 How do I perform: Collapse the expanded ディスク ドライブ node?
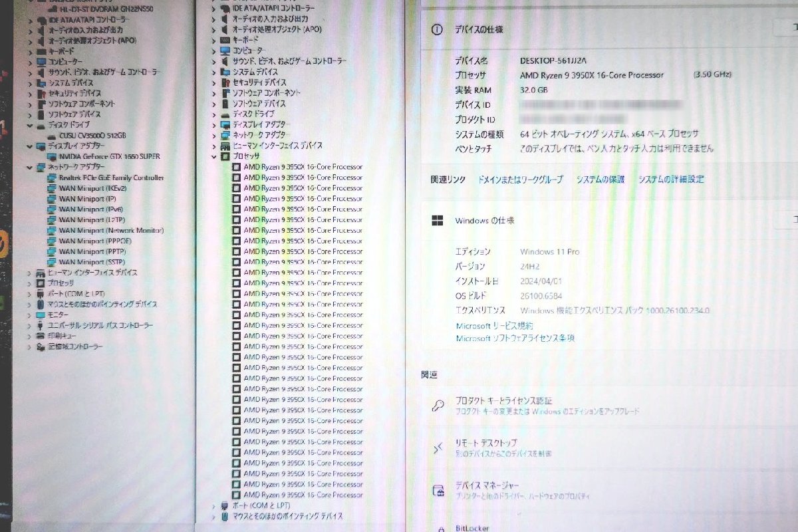[x=30, y=125]
